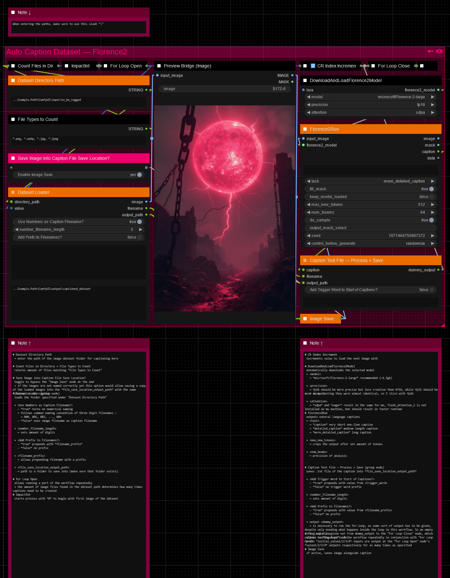Viewport: 450px width, 578px height.
Task: Select next model with right arrow
Action: (x=432, y=97)
